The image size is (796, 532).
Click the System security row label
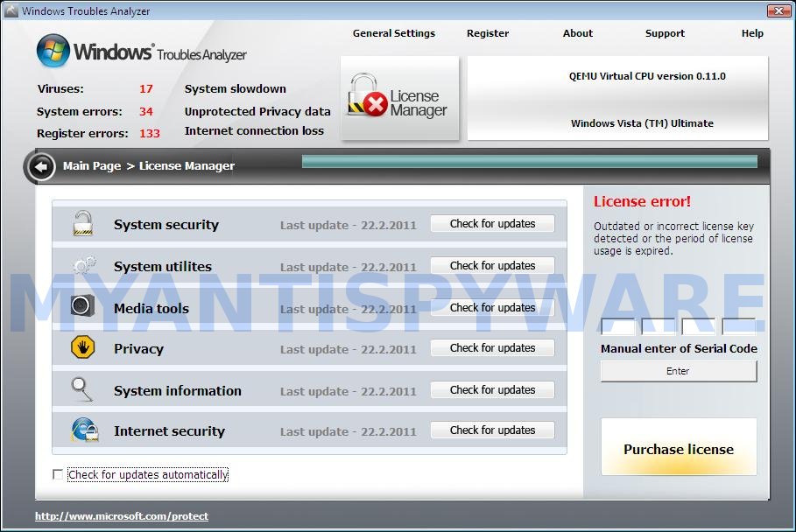(x=166, y=225)
